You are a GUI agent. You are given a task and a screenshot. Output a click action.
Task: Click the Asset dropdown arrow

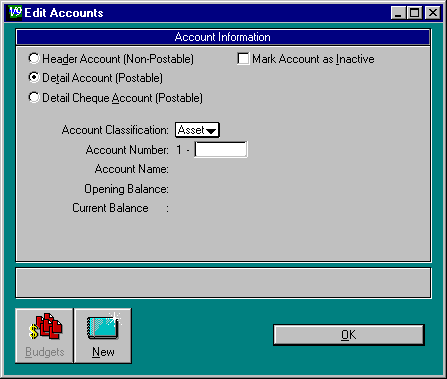pyautogui.click(x=211, y=131)
